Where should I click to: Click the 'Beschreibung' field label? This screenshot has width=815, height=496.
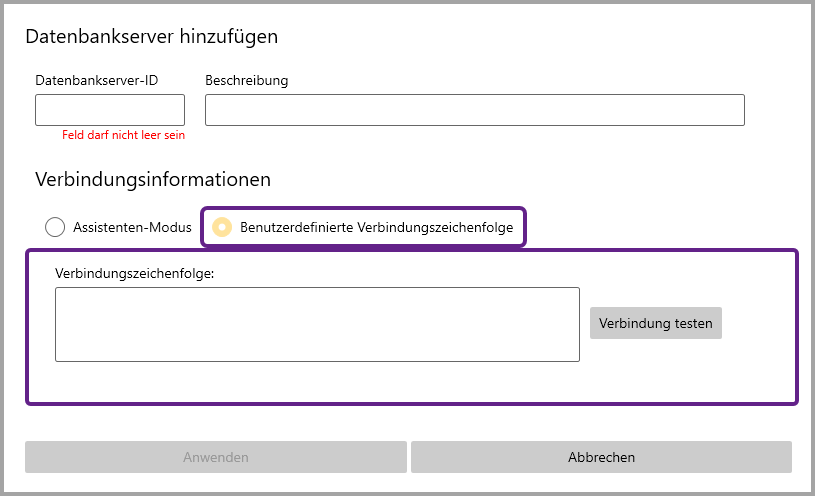(x=246, y=80)
